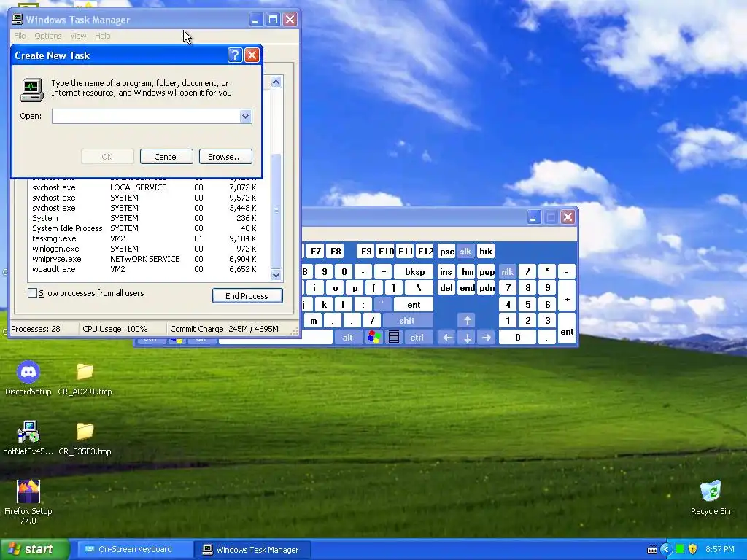Click the Windows logo key on keyboard
The image size is (747, 560).
pyautogui.click(x=374, y=337)
